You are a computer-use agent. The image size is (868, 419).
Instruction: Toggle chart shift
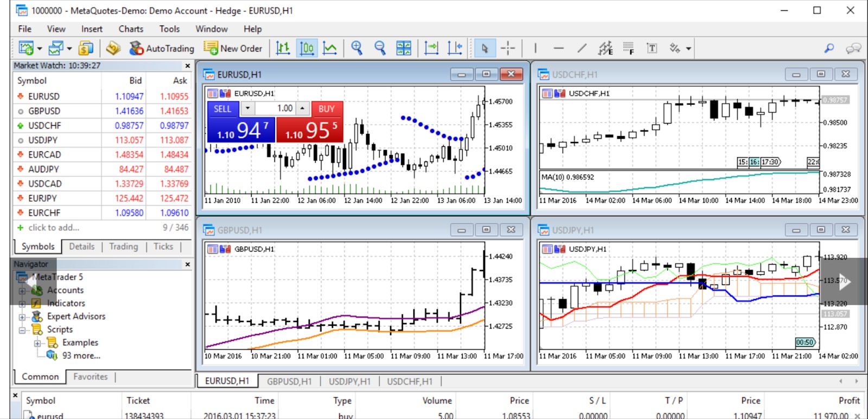pos(455,48)
